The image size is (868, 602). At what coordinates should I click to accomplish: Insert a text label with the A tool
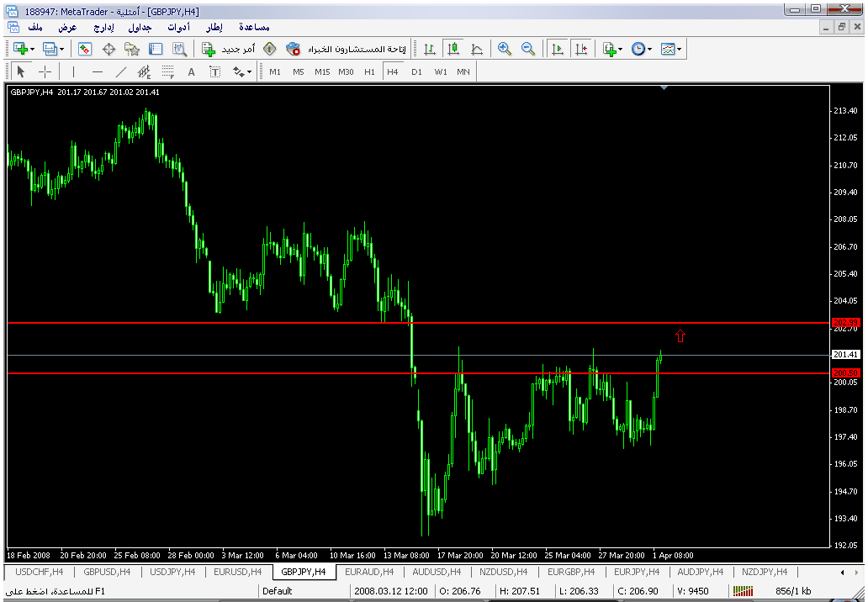coord(191,71)
